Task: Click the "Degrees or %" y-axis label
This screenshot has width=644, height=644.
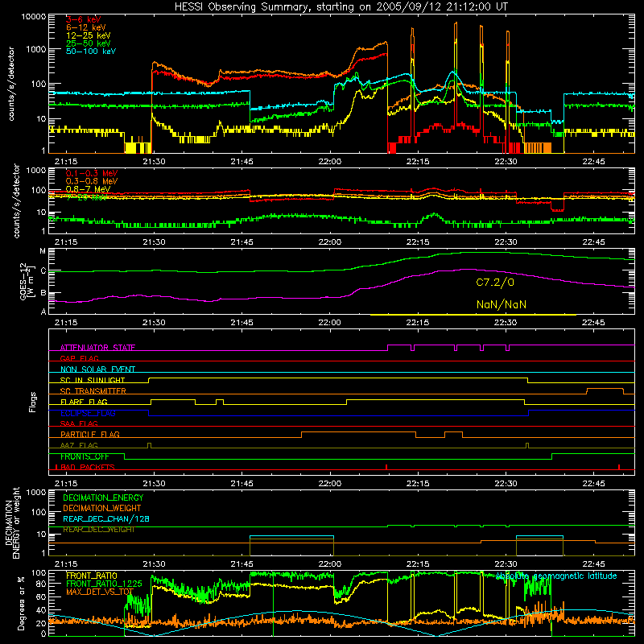Action: [21, 604]
